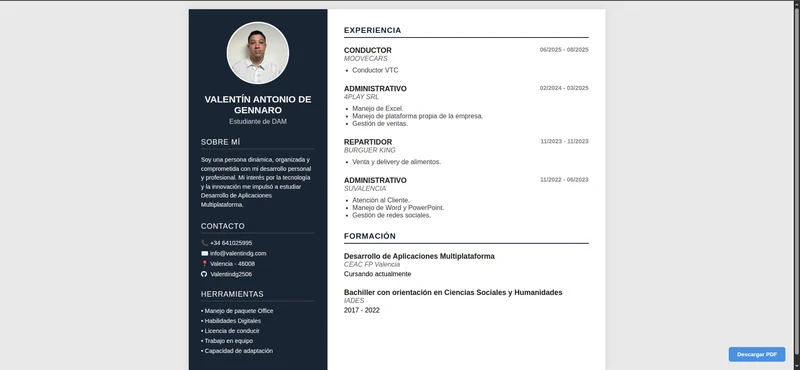Screen dimensions: 800x370
Task: Click the Cursando actualmente text
Action: pyautogui.click(x=377, y=274)
